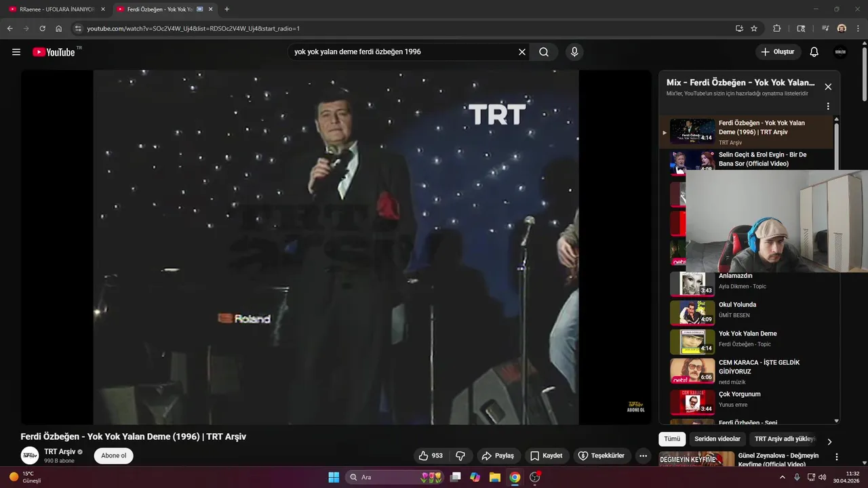Switch to RRaenee - UFOLARA tab
Viewport: 868px width, 488px height.
click(57, 9)
